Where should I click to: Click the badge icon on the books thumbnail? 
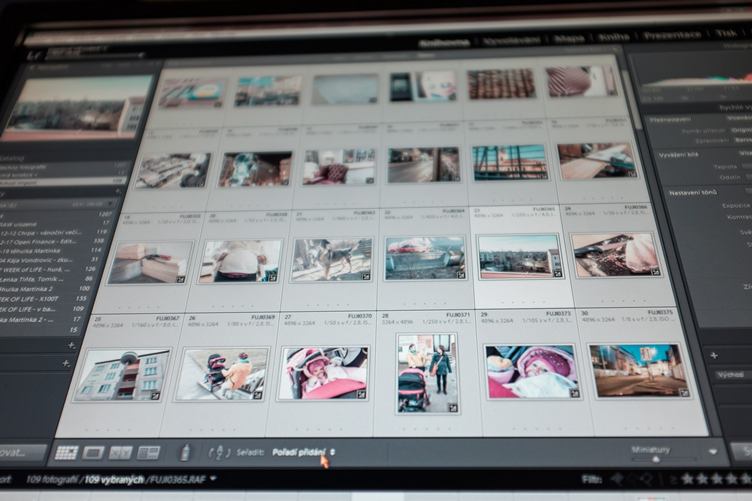tap(181, 279)
